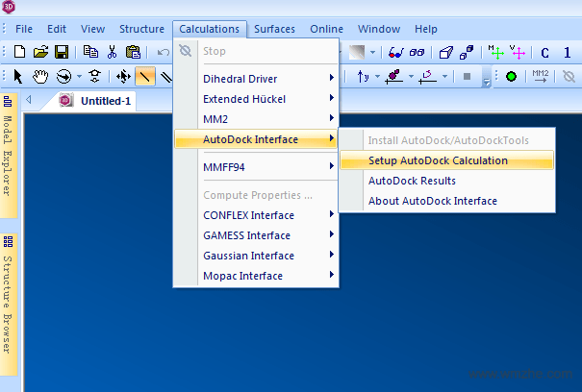Choose About AutoDock Interface

tap(432, 201)
